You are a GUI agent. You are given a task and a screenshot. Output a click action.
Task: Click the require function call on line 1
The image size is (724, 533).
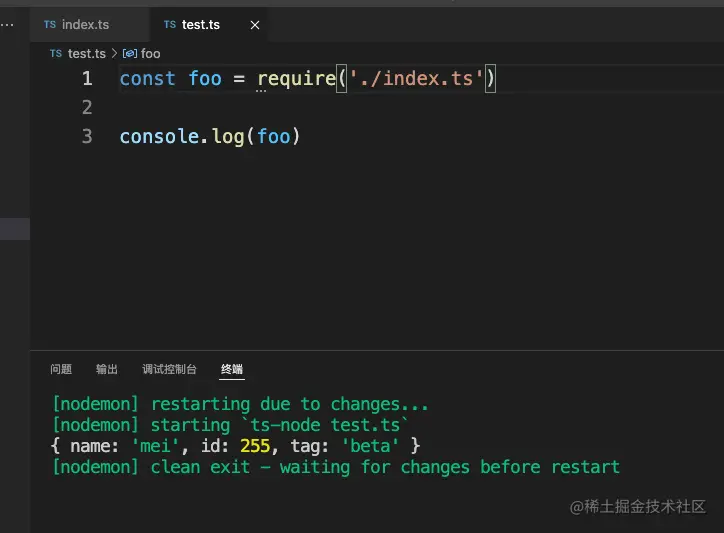(294, 78)
